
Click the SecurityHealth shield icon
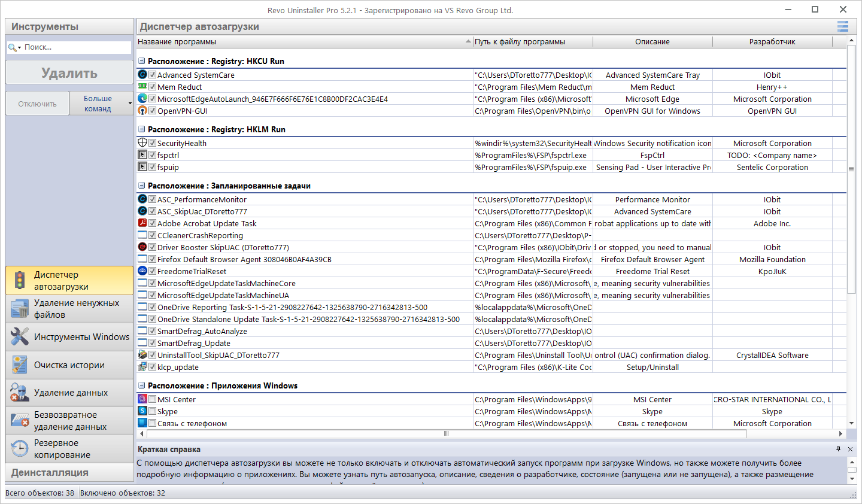[142, 143]
